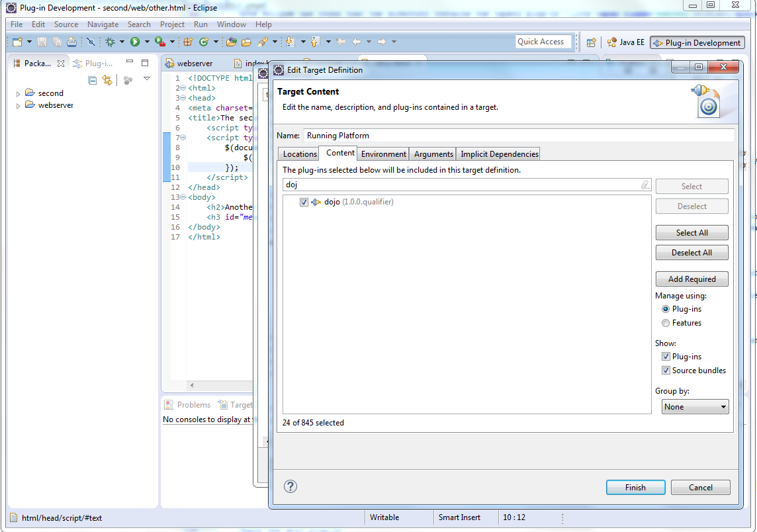The image size is (757, 532).
Task: Click the Deselect All button
Action: (692, 253)
